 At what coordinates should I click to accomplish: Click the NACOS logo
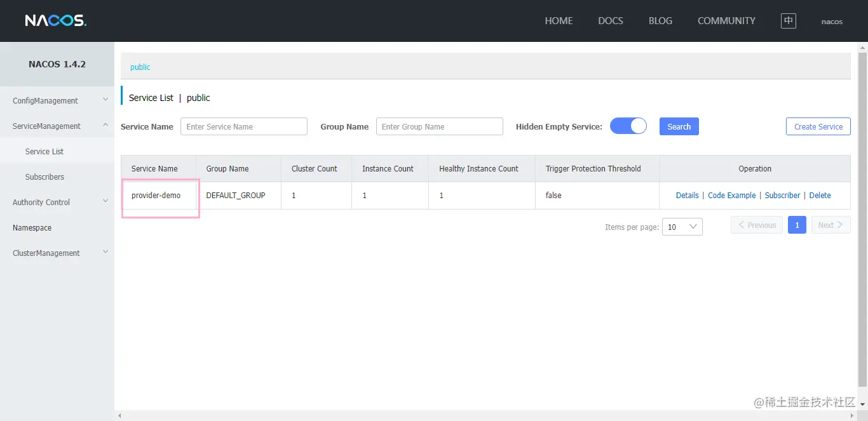pos(56,21)
